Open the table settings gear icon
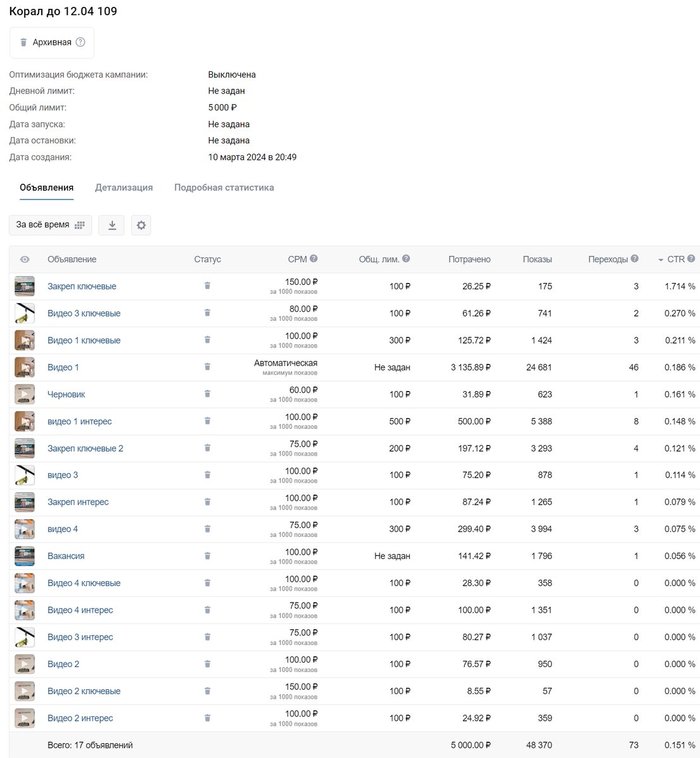This screenshot has height=758, width=700. 141,225
